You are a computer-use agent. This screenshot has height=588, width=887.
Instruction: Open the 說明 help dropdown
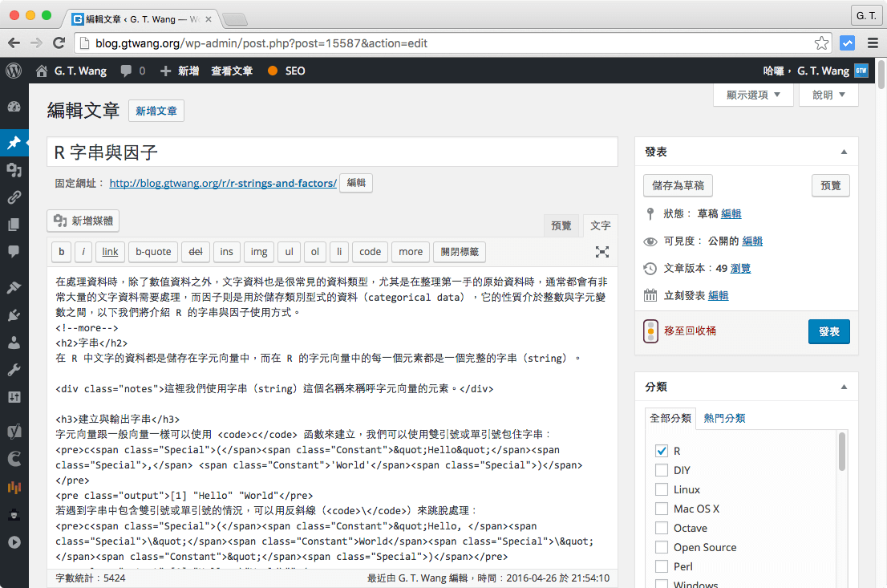tap(827, 95)
